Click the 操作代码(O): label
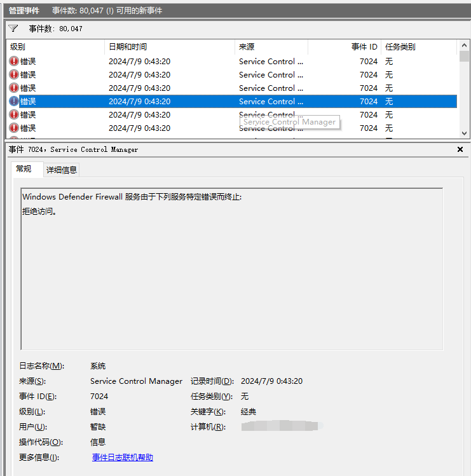This screenshot has height=476, width=471. coord(41,442)
